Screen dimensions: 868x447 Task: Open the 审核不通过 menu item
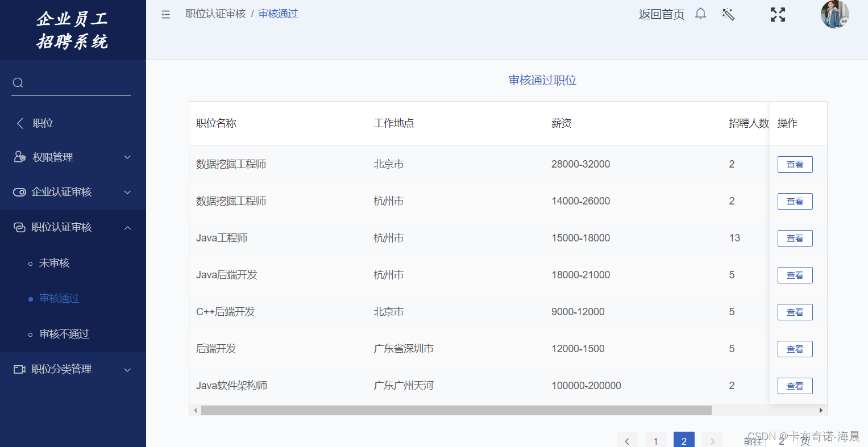(x=64, y=334)
